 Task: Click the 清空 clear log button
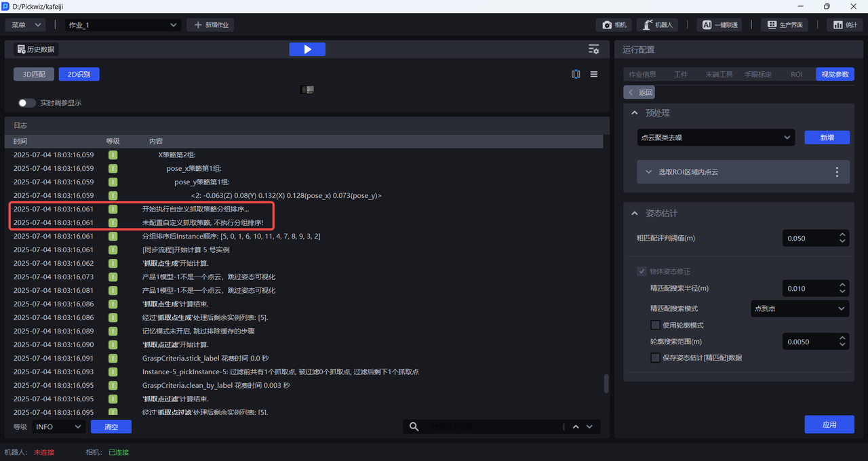[x=111, y=427]
